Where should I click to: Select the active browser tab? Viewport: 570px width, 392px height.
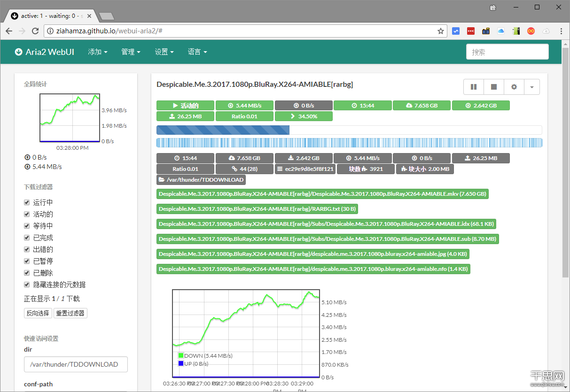[52, 16]
